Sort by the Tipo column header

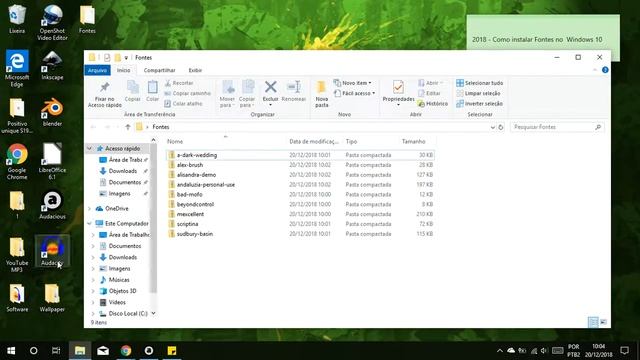click(x=371, y=142)
